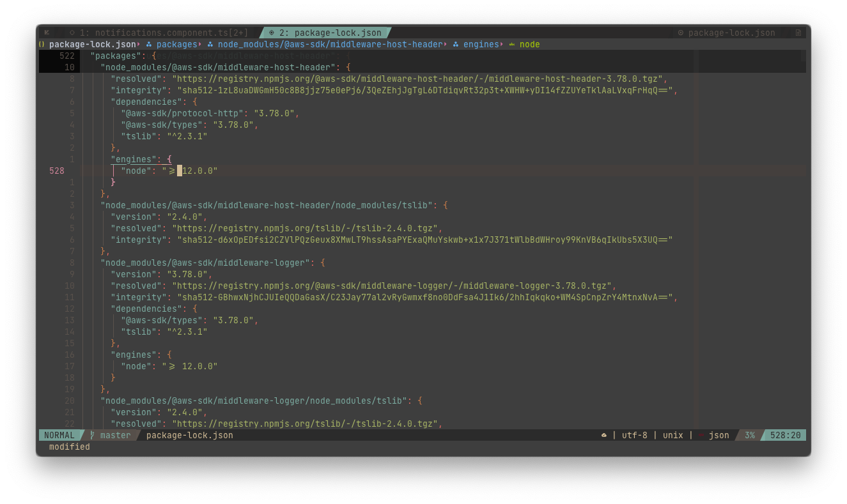This screenshot has width=847, height=504.
Task: Click the icon beside the right-side package-lock.json tabline label
Action: coord(681,33)
